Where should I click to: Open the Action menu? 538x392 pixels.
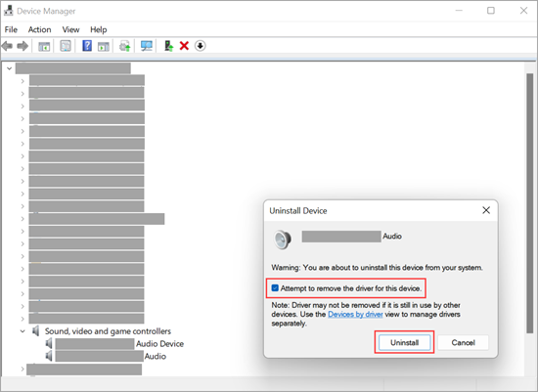(39, 30)
